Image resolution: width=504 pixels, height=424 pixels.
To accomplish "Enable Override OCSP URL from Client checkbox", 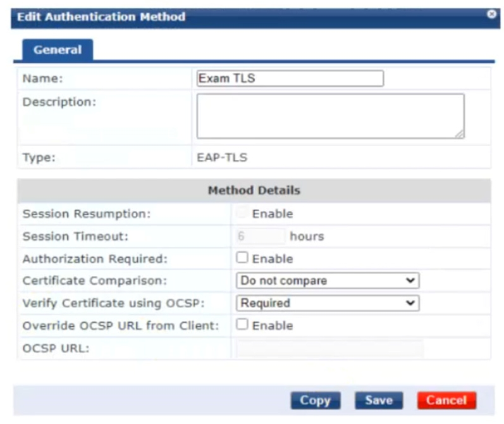I will [x=242, y=325].
